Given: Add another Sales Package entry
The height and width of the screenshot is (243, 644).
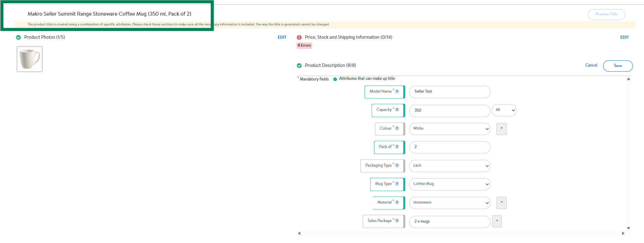Looking at the screenshot, I should click(x=496, y=221).
